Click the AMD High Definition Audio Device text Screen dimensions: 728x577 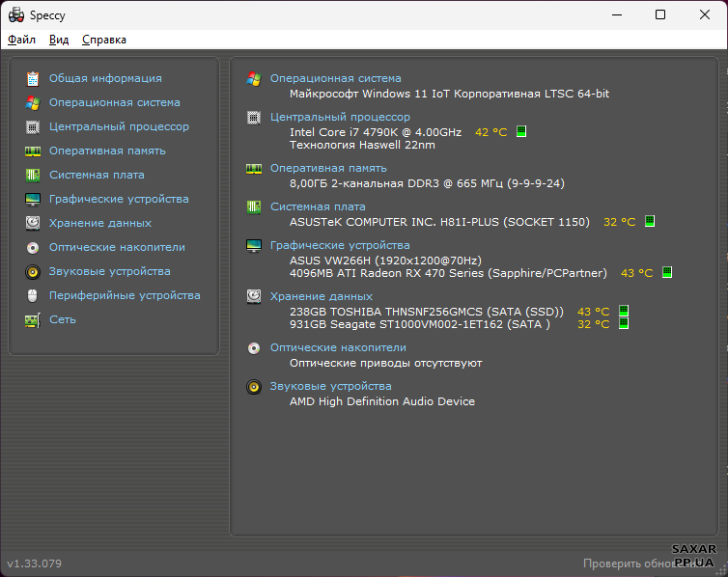point(382,401)
